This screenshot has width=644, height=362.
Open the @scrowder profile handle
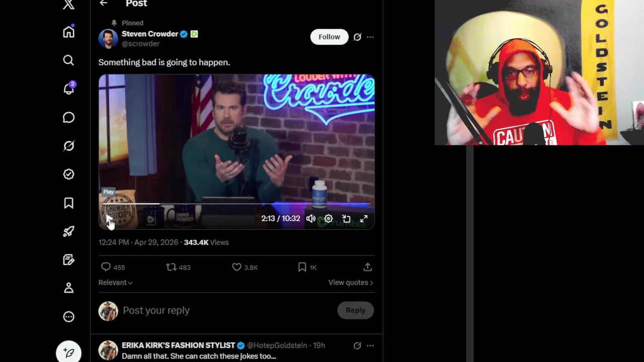pyautogui.click(x=140, y=44)
